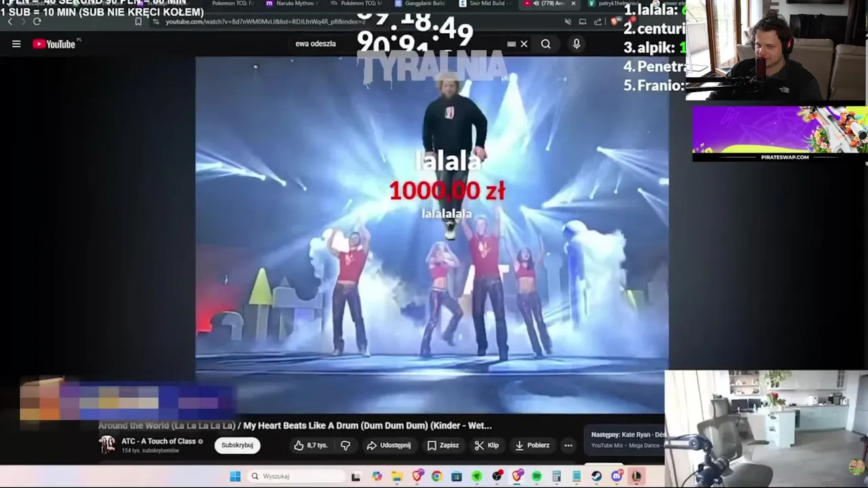This screenshot has width=868, height=488.
Task: Open Razer app from the taskbar
Action: tap(477, 476)
